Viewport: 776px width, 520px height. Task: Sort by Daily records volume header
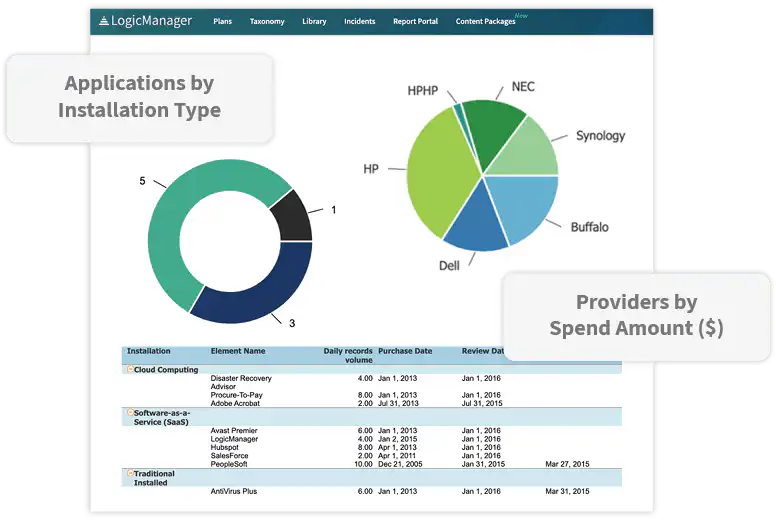348,355
